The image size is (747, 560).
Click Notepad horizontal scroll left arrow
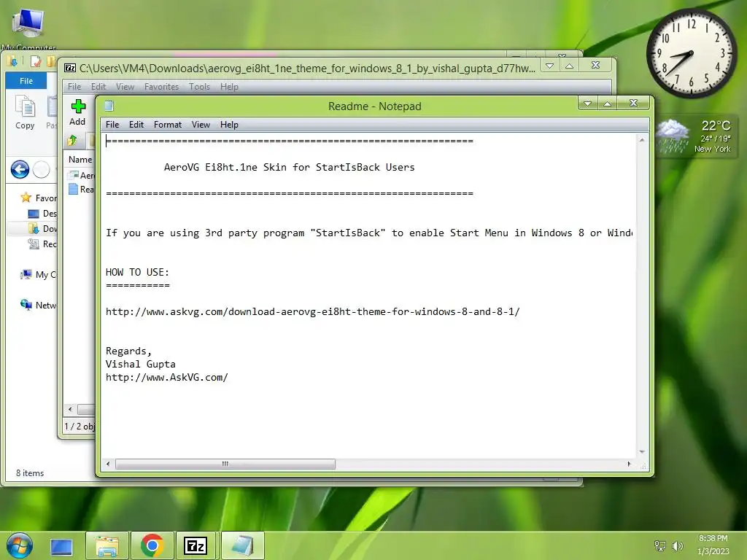(108, 464)
